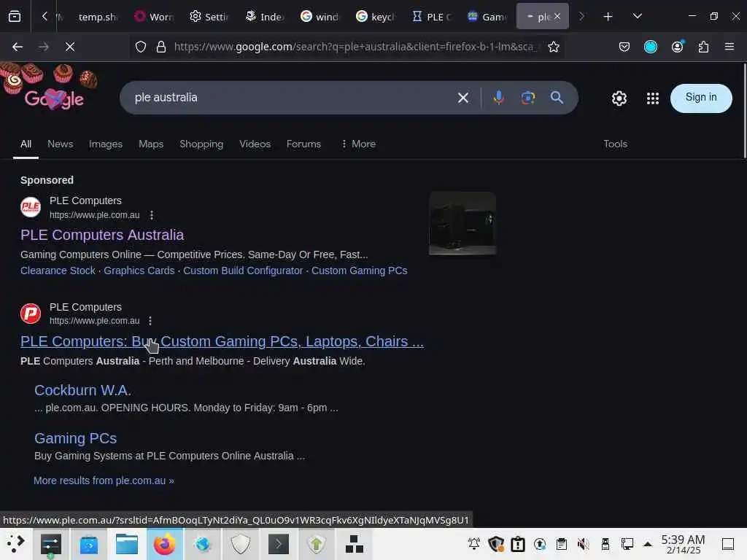Open Firefox from the taskbar
Viewport: 747px width, 560px height.
pyautogui.click(x=164, y=544)
